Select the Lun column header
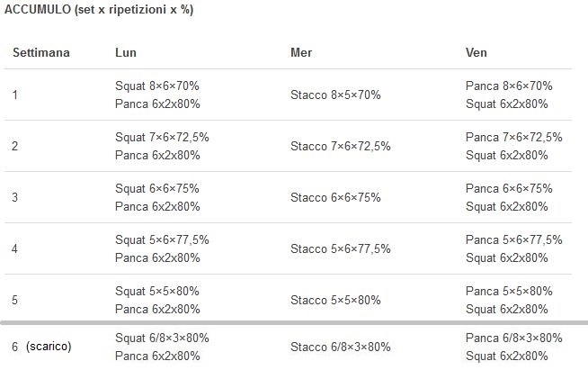The width and height of the screenshot is (588, 370). (126, 52)
